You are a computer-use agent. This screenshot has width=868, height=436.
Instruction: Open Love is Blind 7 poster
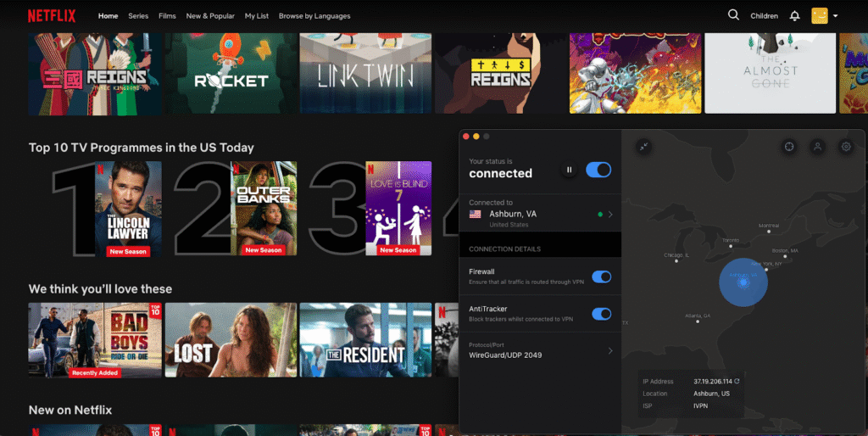(x=398, y=209)
